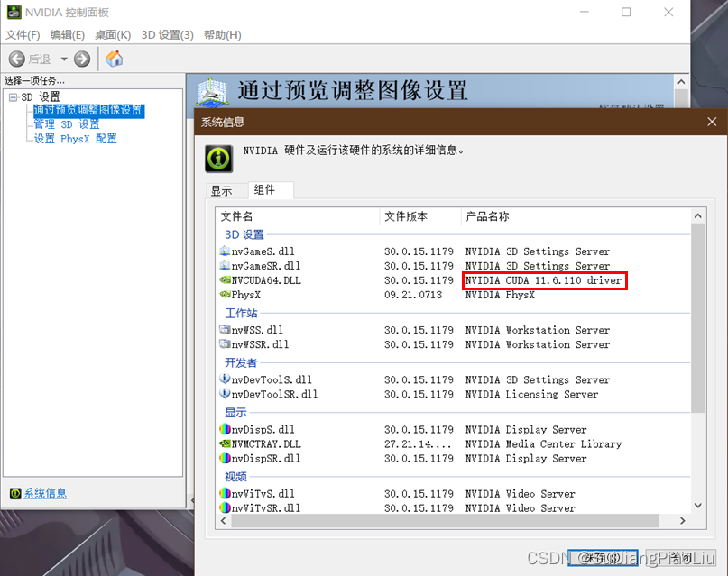
Task: Click the PhysX row NVIDIA icon
Action: coord(225,295)
